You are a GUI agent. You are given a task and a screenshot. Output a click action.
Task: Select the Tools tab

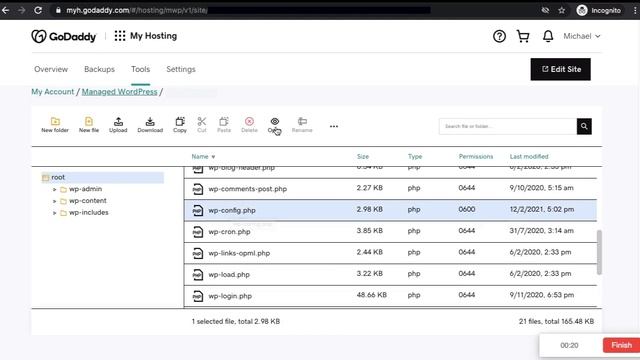[140, 69]
